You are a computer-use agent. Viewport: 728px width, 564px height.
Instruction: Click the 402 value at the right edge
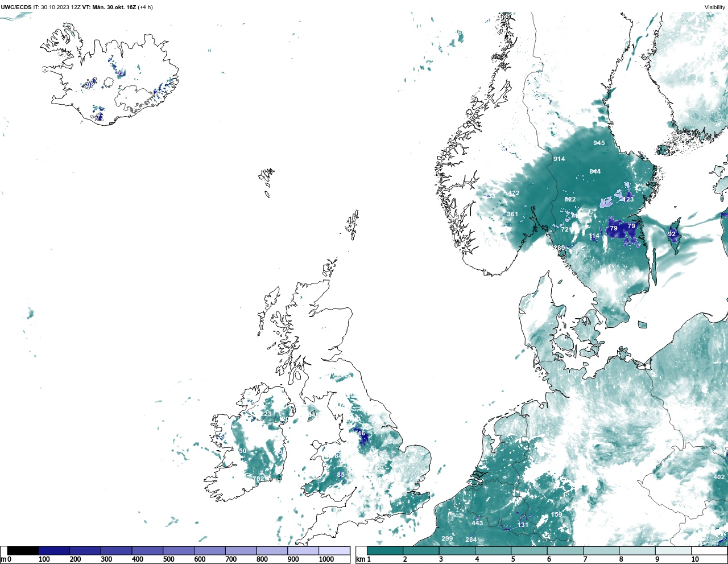719,477
